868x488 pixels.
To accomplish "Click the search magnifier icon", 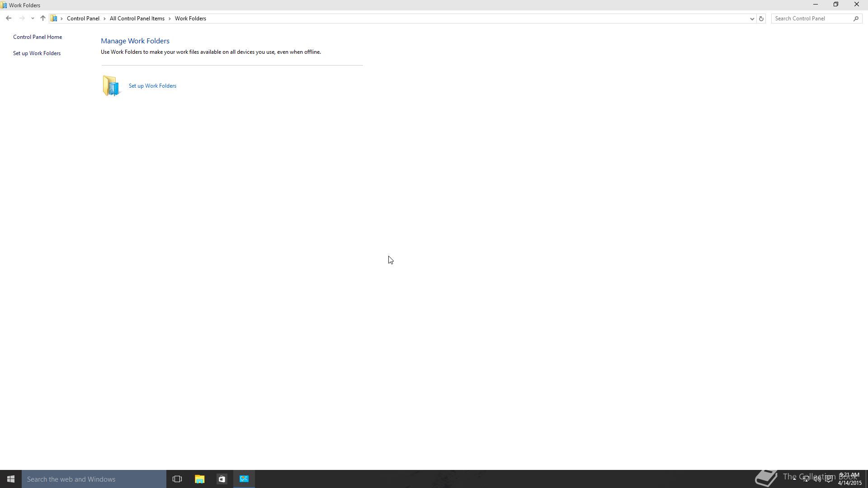I will (856, 19).
